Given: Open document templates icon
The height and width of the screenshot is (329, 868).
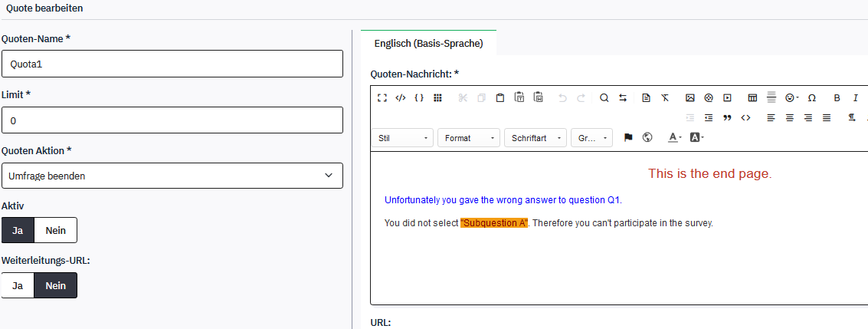Looking at the screenshot, I should (x=646, y=97).
